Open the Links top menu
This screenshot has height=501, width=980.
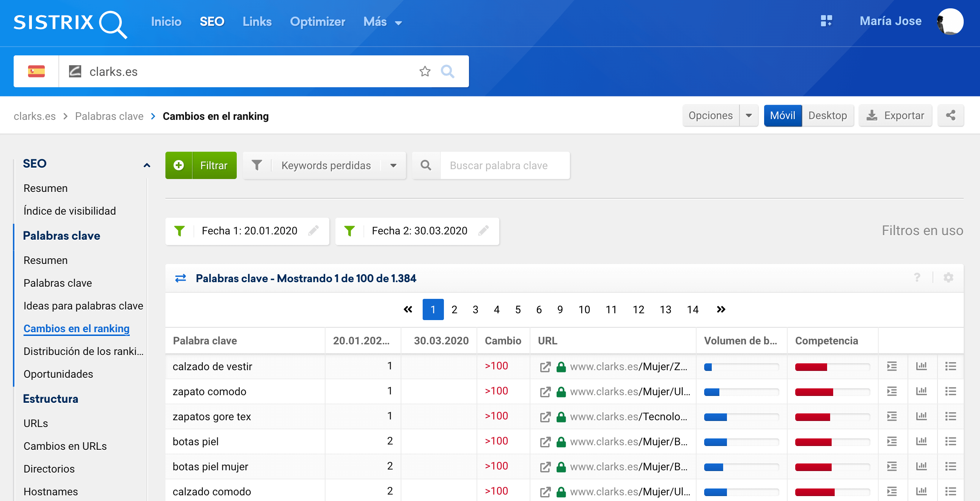coord(257,22)
